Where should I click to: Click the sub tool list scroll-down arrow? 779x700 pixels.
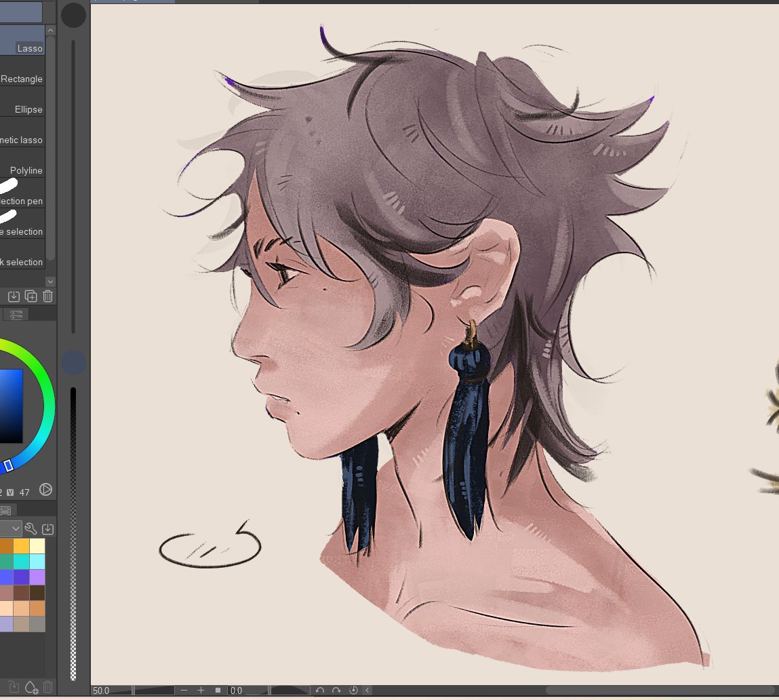tap(50, 281)
